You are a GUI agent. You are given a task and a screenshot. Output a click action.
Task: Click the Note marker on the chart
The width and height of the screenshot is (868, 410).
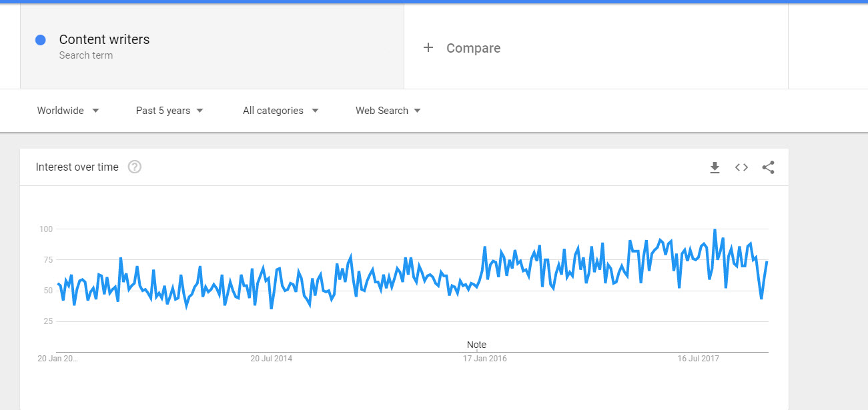tap(476, 345)
